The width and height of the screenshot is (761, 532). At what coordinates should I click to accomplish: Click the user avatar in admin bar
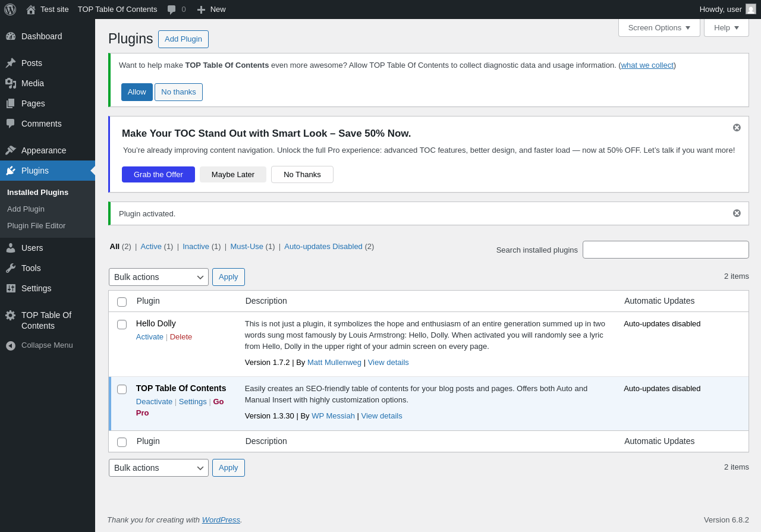pos(751,9)
